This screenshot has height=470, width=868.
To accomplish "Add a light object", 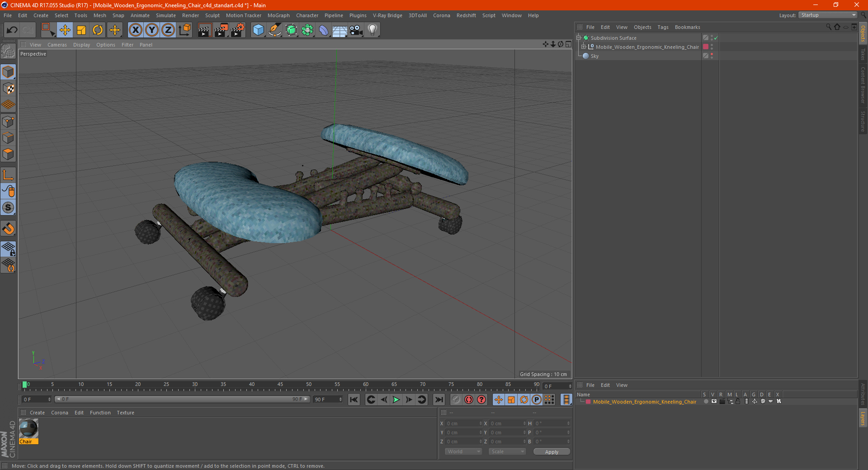I will tap(373, 30).
